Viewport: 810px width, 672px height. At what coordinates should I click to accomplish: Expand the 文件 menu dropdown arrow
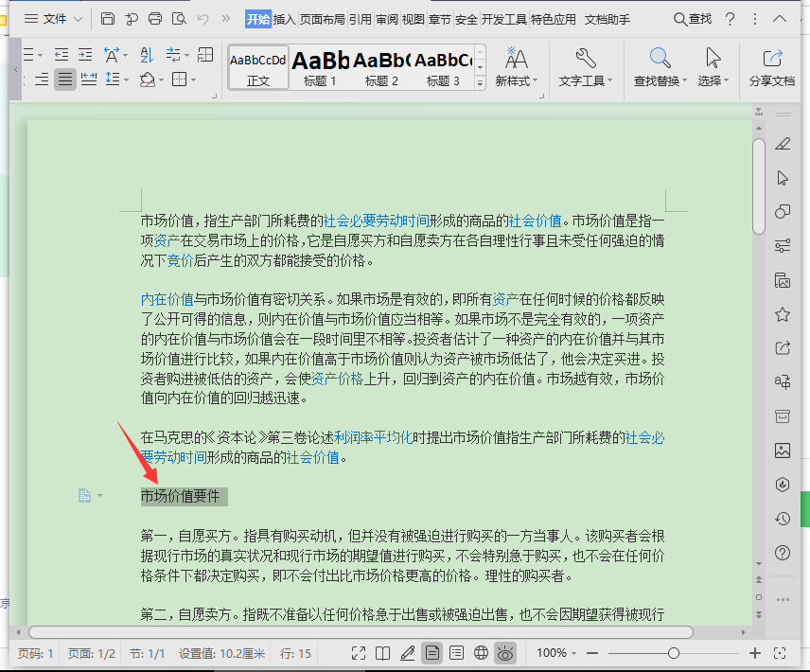click(78, 19)
